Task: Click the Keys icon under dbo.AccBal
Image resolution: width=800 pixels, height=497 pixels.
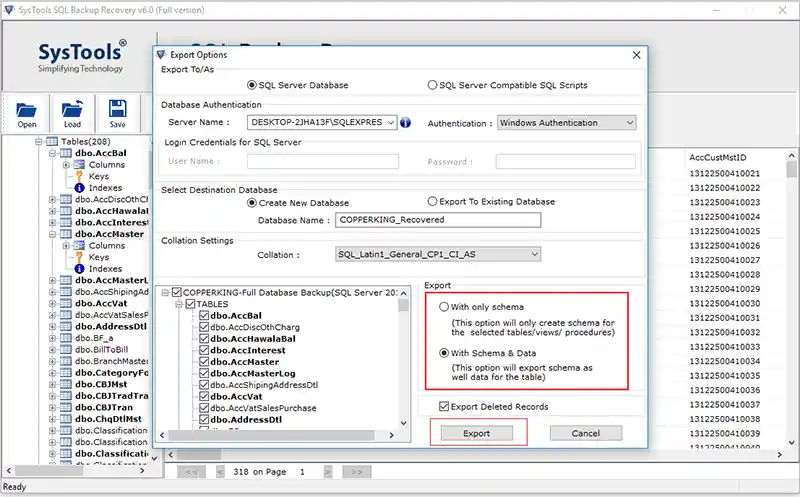Action: (79, 176)
